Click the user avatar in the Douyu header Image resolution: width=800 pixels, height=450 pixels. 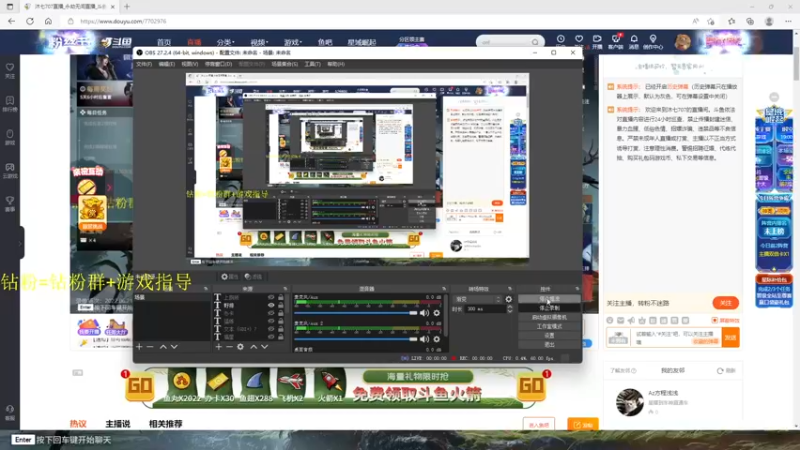[x=683, y=42]
